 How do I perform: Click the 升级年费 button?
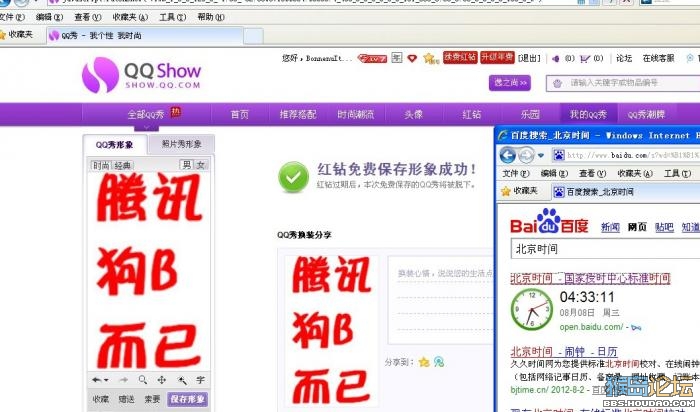[x=497, y=57]
